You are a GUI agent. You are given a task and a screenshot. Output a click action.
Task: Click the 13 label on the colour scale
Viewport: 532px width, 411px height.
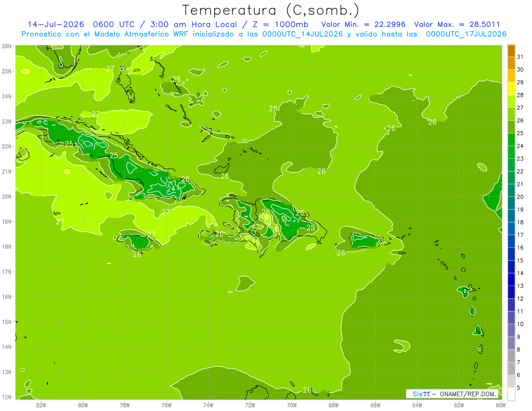520,286
